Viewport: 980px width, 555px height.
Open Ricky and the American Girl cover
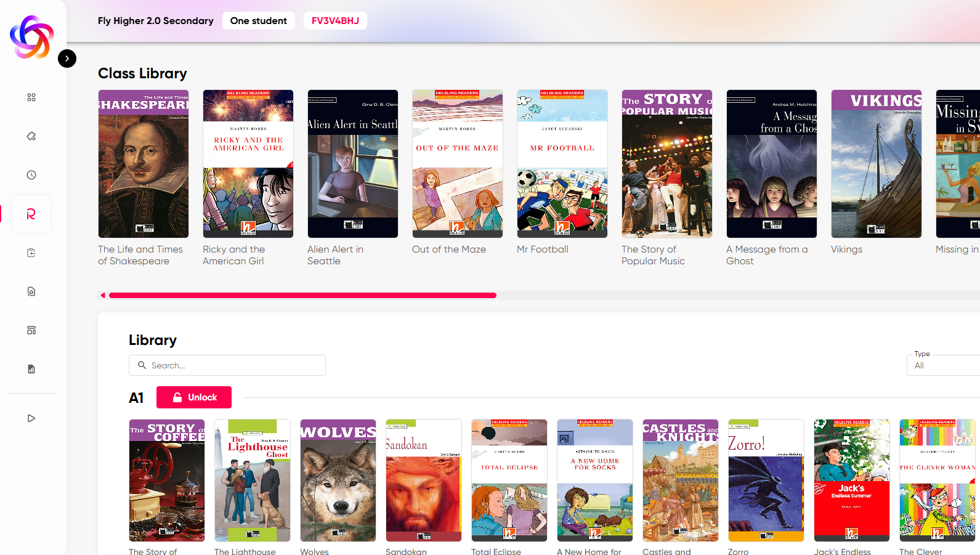tap(248, 164)
